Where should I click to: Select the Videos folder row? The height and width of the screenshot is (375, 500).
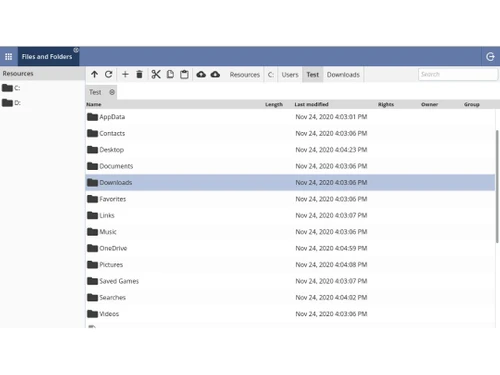290,314
